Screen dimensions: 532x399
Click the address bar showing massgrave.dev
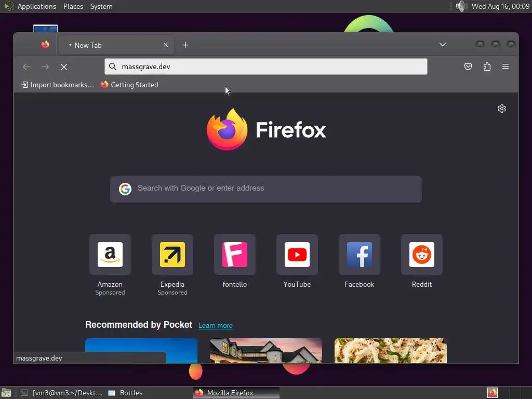[x=266, y=66]
